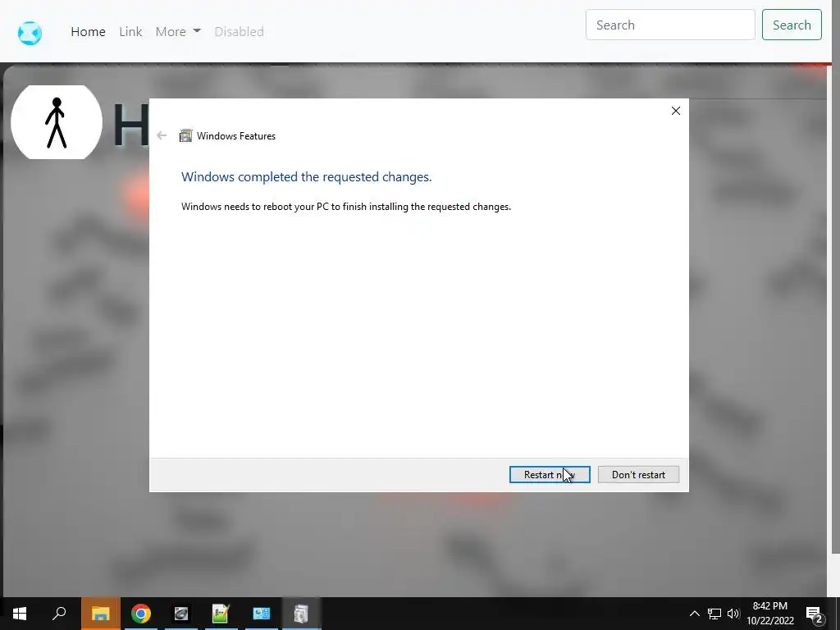Click the stick figure avatar image
Image resolution: width=840 pixels, height=630 pixels.
pos(57,122)
